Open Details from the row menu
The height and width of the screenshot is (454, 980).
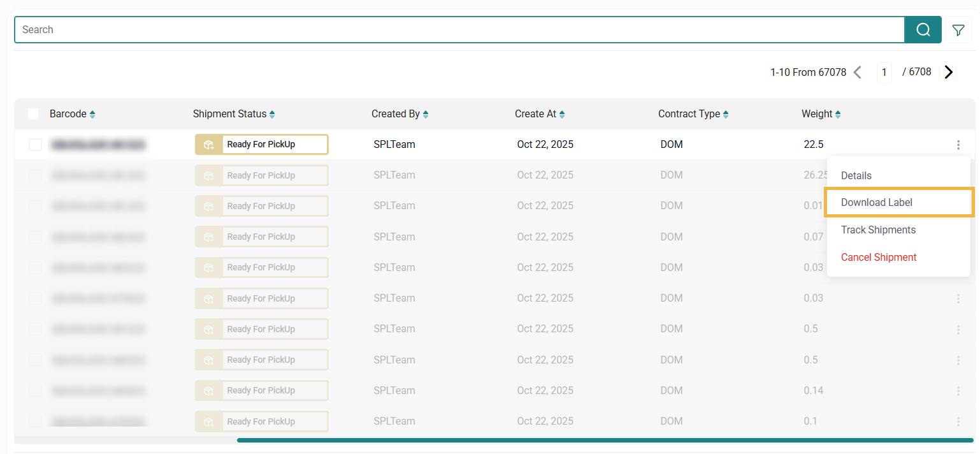[856, 175]
